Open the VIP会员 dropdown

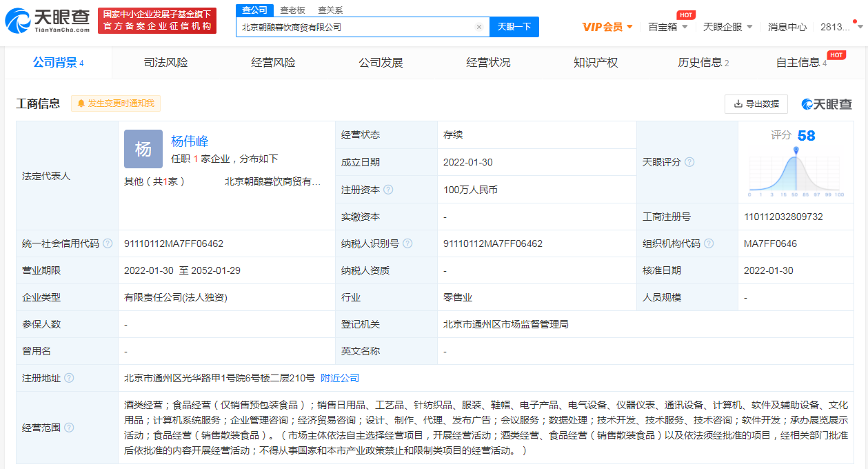pyautogui.click(x=607, y=27)
